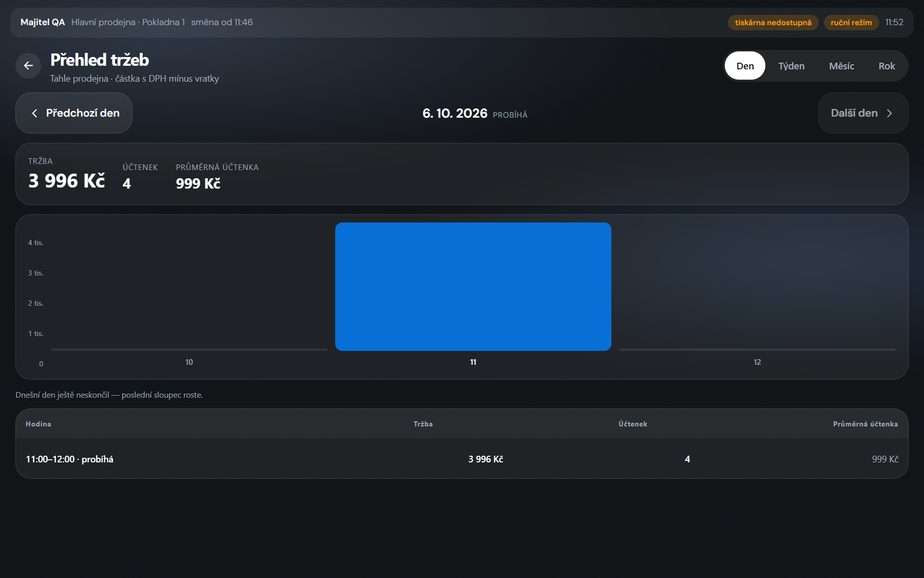924x578 pixels.
Task: Click the Hodina column header
Action: point(38,424)
